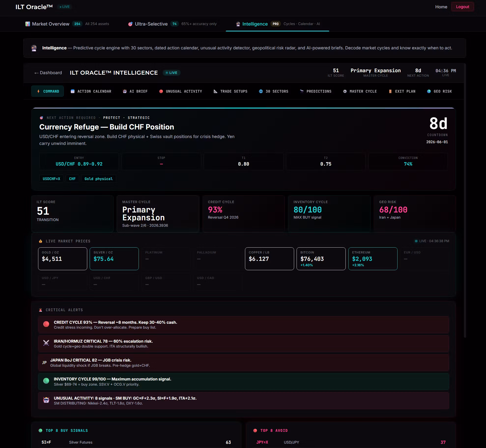486x448 pixels.
Task: Select the Gold / oz price card
Action: pos(63,259)
